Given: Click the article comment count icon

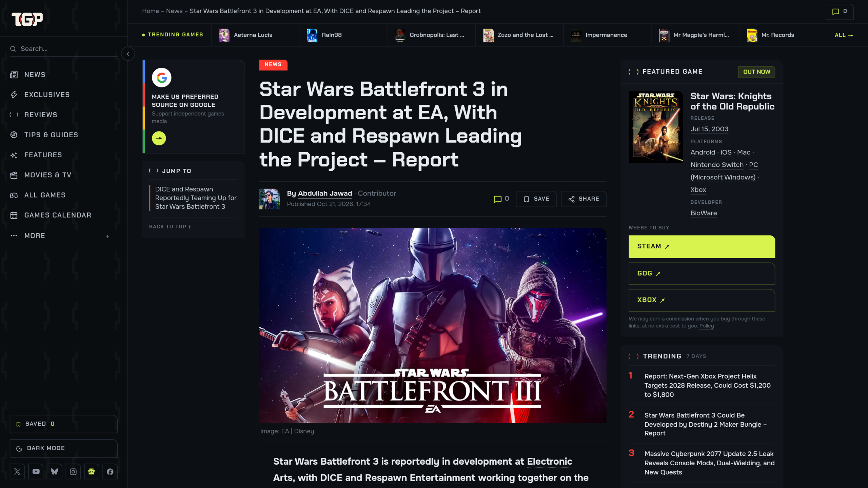Looking at the screenshot, I should tap(501, 199).
